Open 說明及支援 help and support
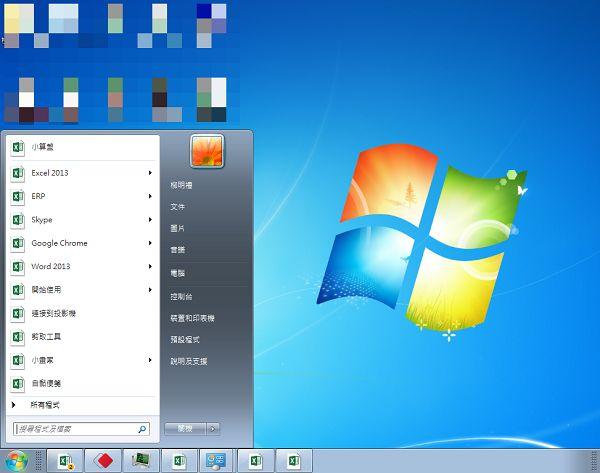Image resolution: width=600 pixels, height=473 pixels. pyautogui.click(x=189, y=361)
